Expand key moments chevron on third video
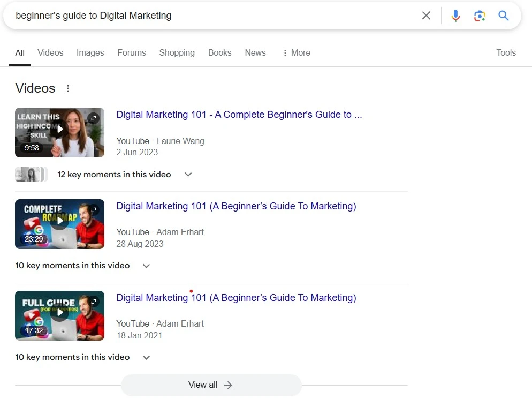 tap(146, 357)
